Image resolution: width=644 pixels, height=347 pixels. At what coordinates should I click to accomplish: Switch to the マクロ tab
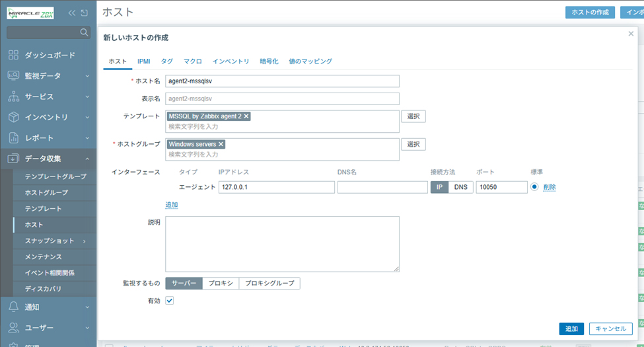[192, 61]
